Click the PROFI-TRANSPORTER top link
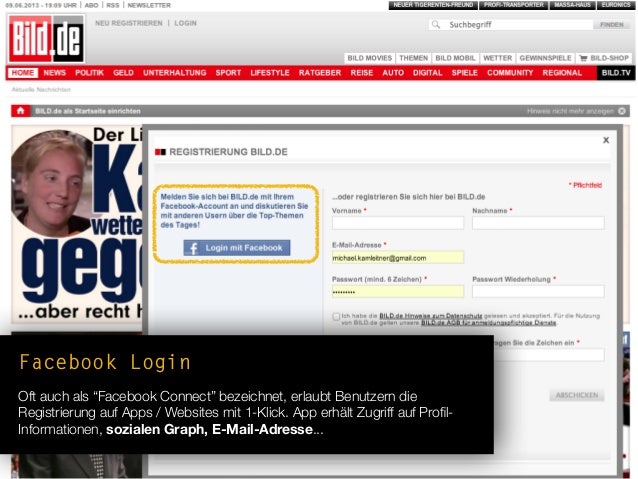Image resolution: width=638 pixels, height=479 pixels. coord(513,5)
